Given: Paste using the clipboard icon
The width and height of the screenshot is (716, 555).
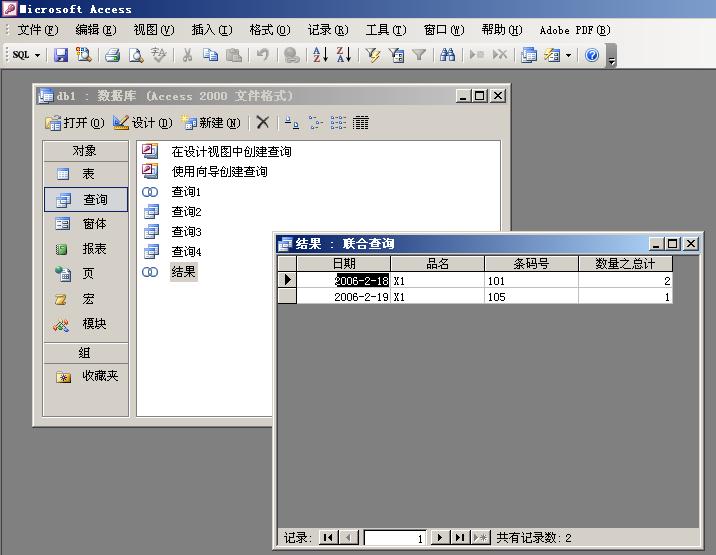Looking at the screenshot, I should 234,55.
